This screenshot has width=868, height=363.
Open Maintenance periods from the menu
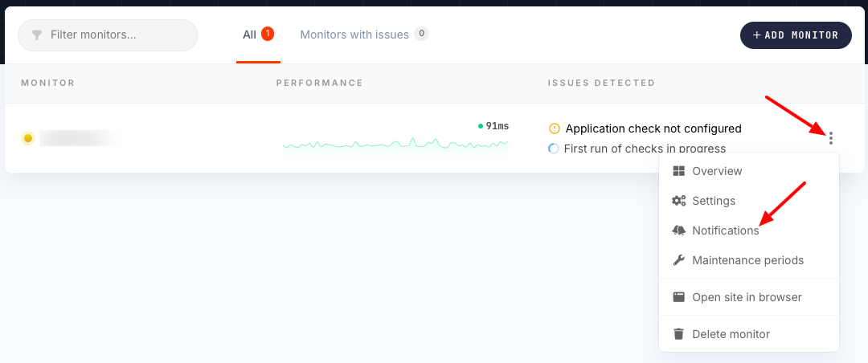747,260
